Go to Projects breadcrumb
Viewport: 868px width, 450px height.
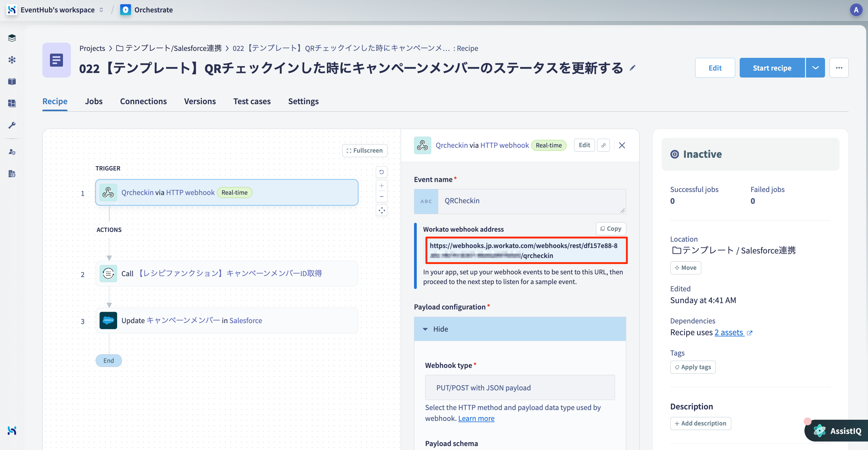tap(92, 48)
